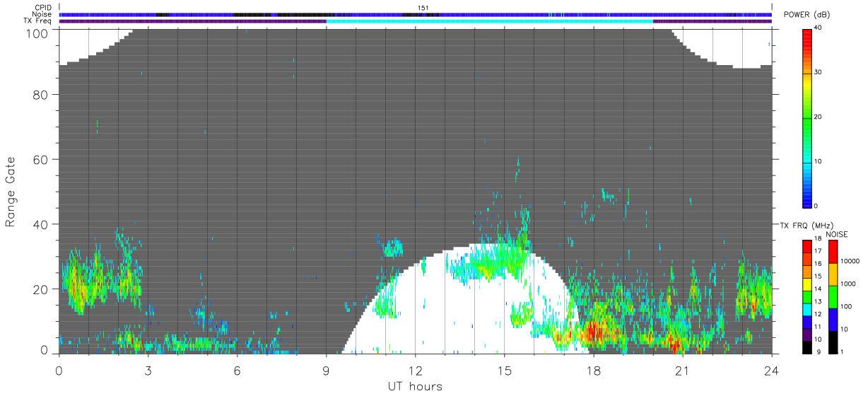868x401 pixels.
Task: Click the POWER (dB) legend title
Action: 807,16
